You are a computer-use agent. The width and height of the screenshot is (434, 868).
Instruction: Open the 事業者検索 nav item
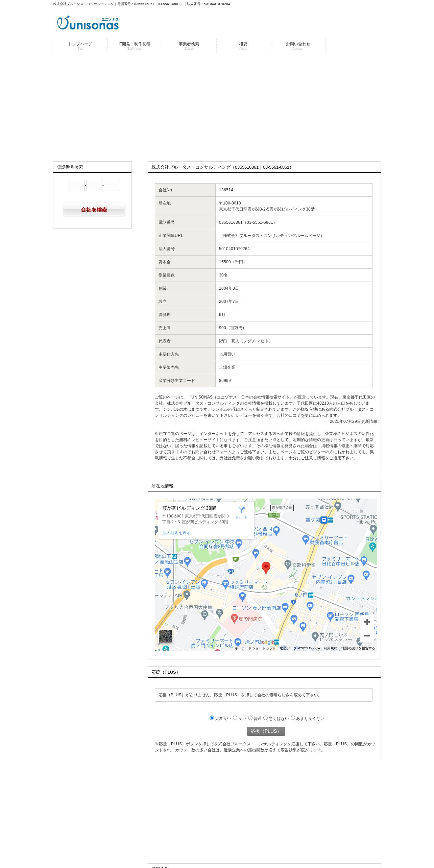pos(189,46)
